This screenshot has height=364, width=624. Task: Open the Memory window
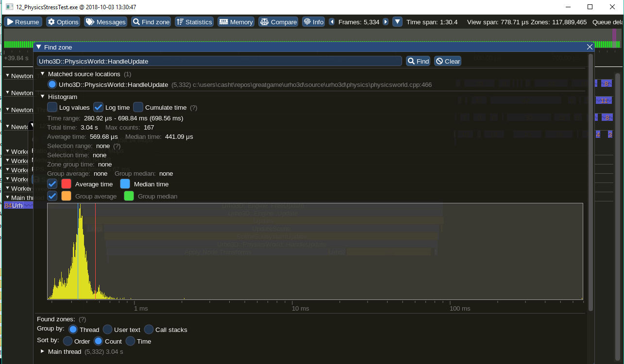(x=236, y=22)
